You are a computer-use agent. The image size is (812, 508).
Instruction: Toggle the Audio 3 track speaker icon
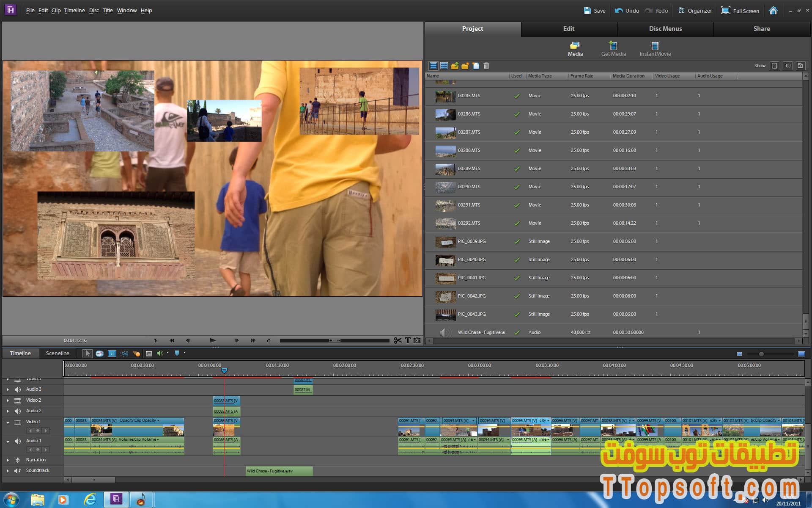[18, 389]
